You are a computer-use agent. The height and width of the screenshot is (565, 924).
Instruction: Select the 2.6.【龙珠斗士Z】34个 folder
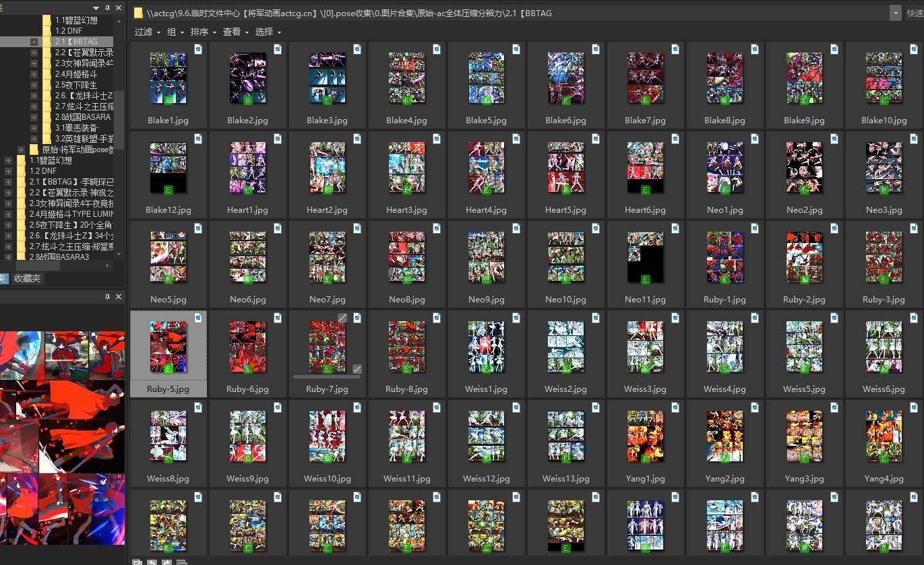(x=71, y=236)
